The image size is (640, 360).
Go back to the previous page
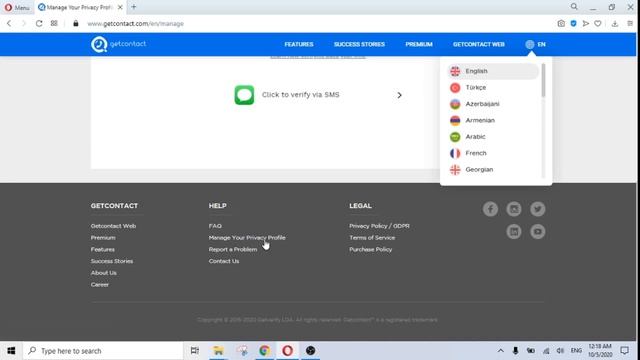9,24
